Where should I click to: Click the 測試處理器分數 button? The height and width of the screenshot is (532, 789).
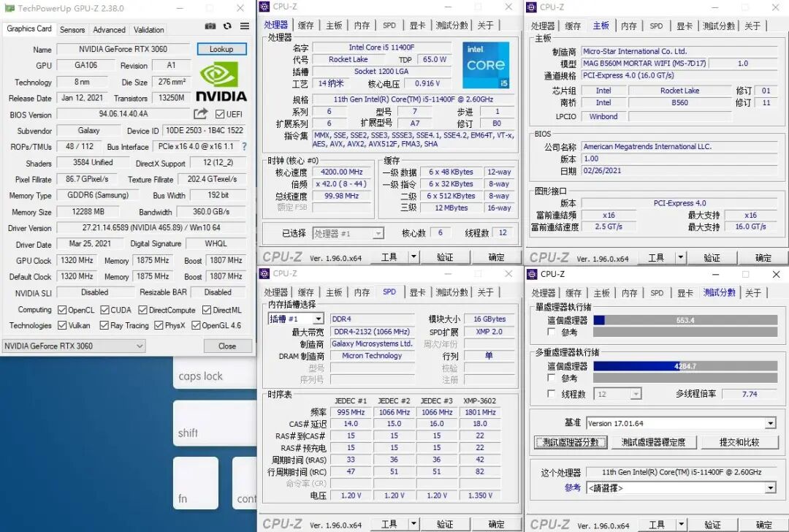click(x=571, y=442)
